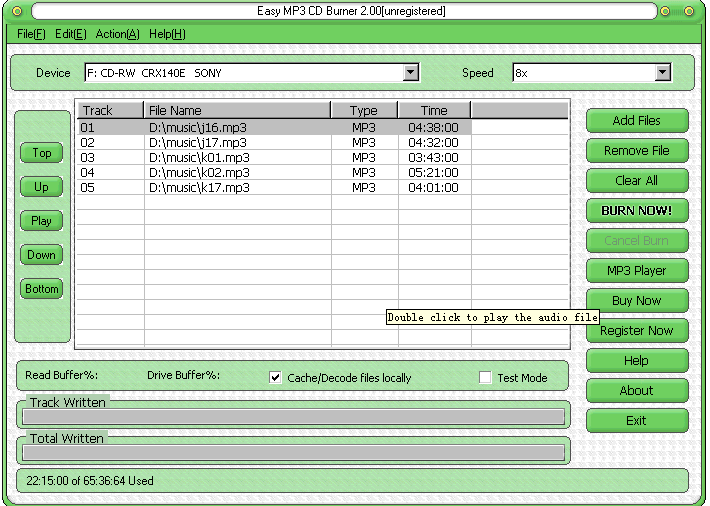Click the Help button on the right panel

637,361
